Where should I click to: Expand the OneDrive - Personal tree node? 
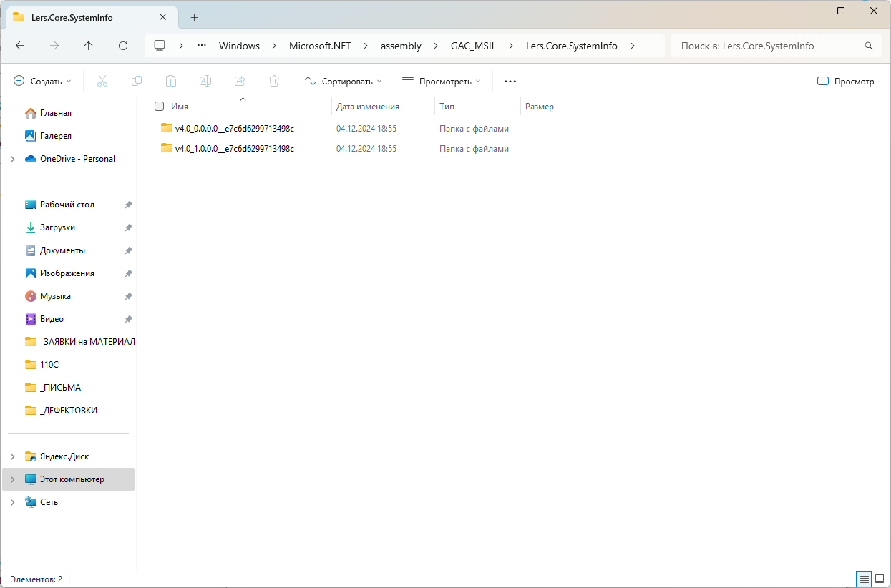coord(13,159)
